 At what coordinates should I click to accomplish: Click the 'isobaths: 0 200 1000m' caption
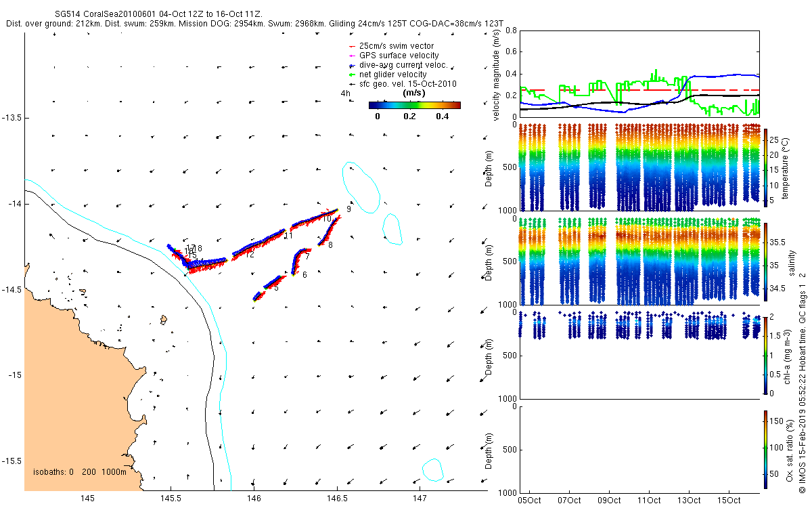point(79,473)
